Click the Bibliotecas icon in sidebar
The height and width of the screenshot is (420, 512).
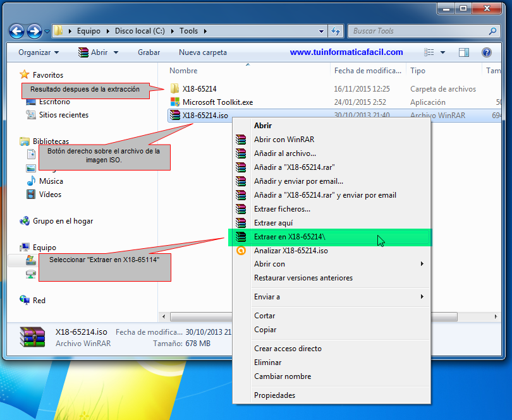tap(25, 141)
